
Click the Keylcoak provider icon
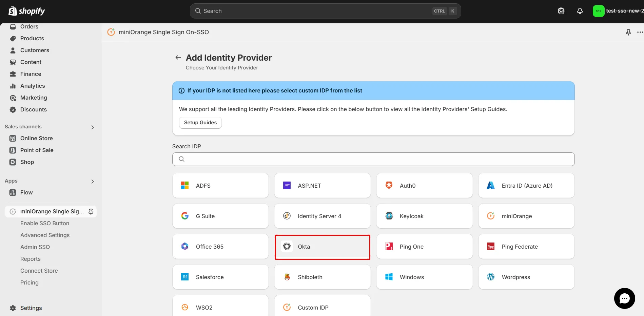click(389, 216)
